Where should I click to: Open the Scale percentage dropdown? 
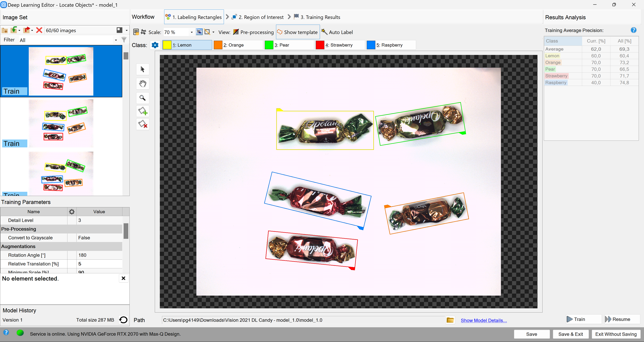(x=192, y=32)
